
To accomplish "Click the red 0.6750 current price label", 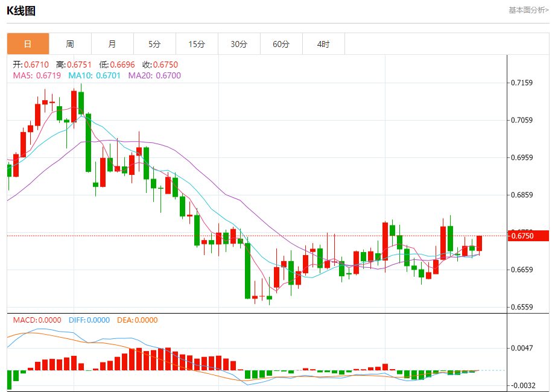I will tap(528, 236).
